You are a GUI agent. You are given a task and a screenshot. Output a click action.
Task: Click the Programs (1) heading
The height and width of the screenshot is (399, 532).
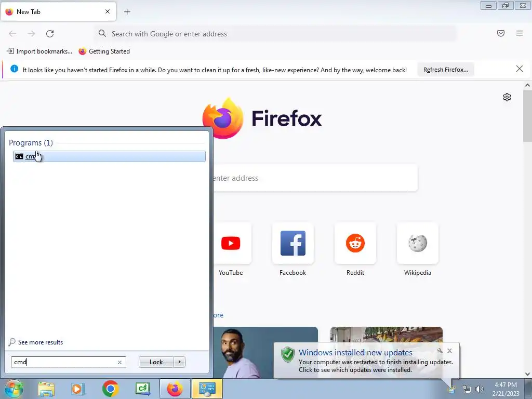coord(31,143)
